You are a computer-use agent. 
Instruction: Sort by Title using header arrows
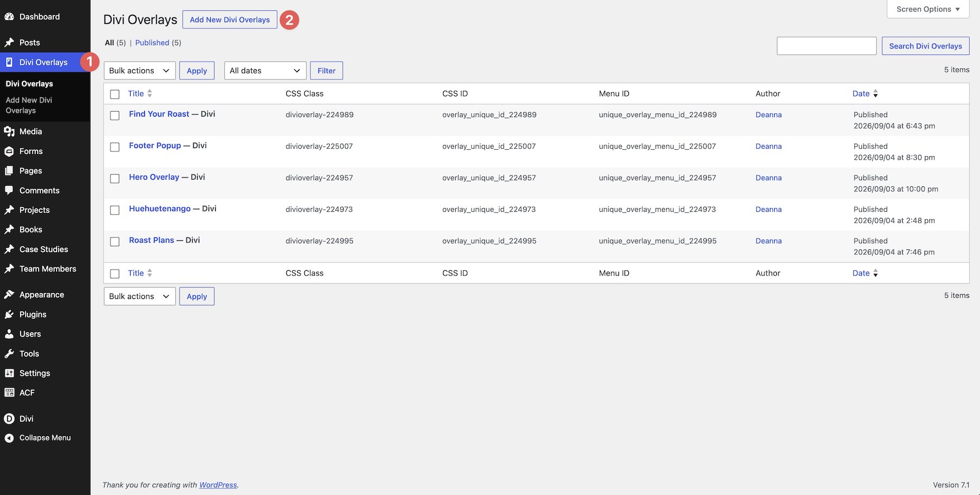coord(150,94)
